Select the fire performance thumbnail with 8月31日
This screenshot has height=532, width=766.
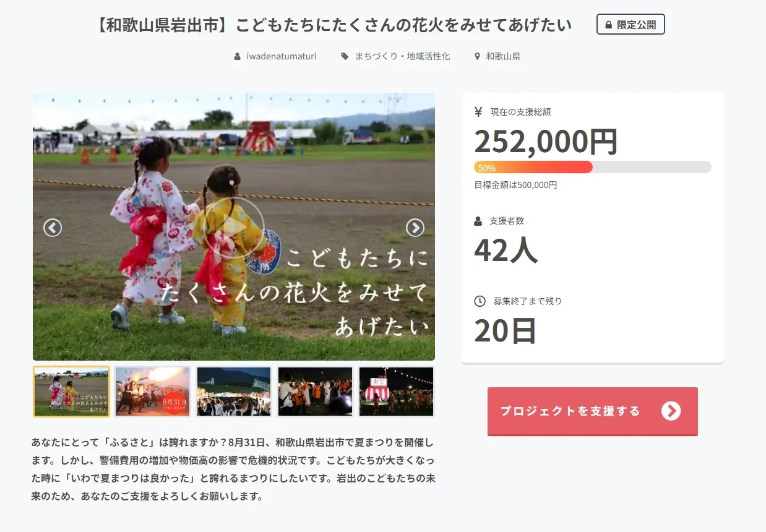coord(153,392)
